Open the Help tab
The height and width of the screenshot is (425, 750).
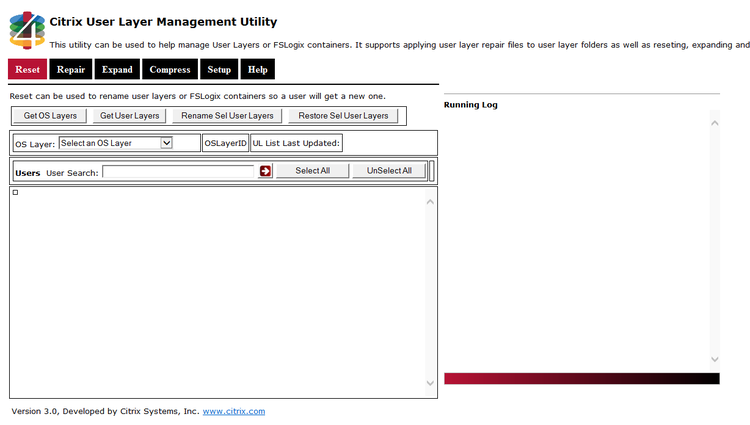pyautogui.click(x=257, y=69)
